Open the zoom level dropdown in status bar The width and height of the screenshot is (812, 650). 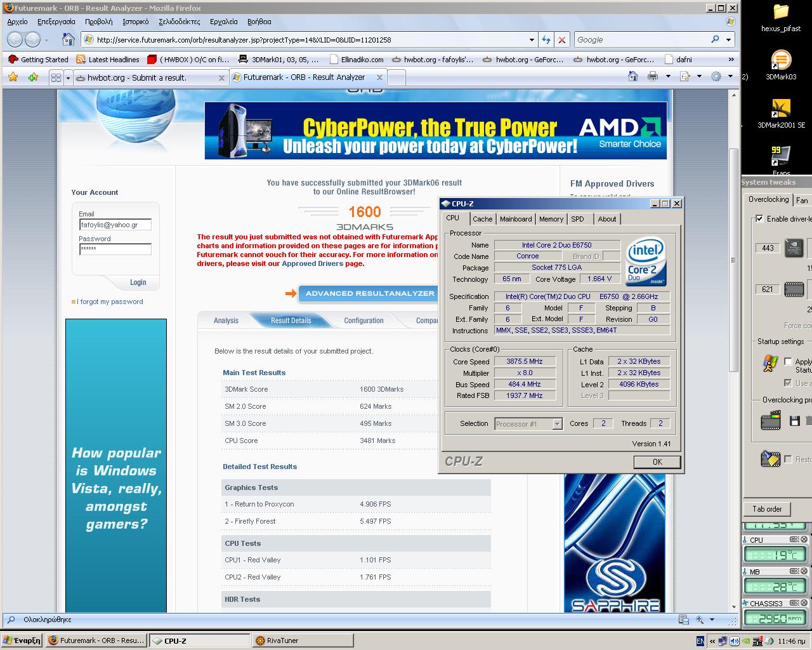pos(712,620)
